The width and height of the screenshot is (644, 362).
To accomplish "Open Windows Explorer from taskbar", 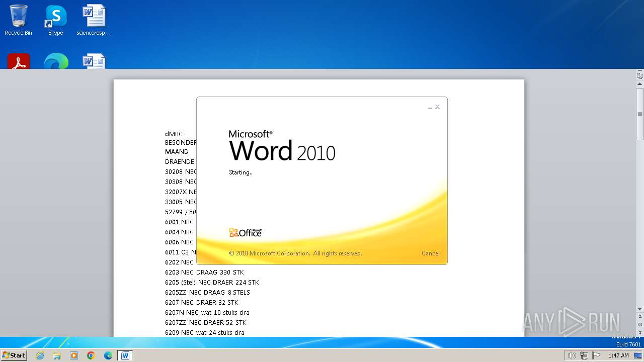I will [57, 355].
